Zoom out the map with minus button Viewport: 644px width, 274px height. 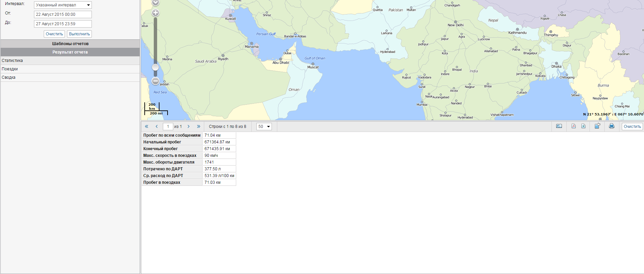(155, 81)
